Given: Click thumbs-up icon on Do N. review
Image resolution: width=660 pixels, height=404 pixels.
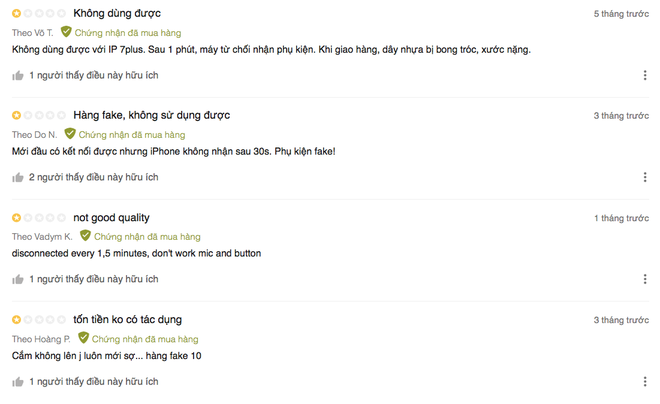Looking at the screenshot, I should tap(18, 177).
